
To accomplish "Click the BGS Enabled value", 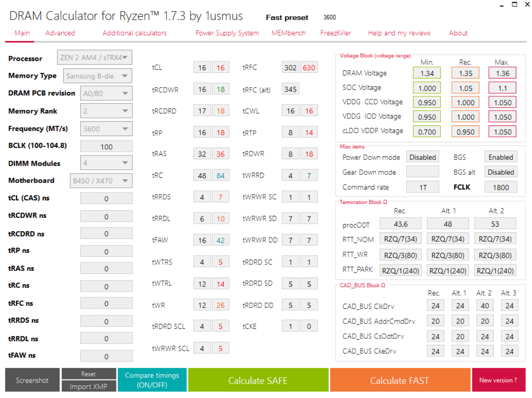I will pos(500,157).
